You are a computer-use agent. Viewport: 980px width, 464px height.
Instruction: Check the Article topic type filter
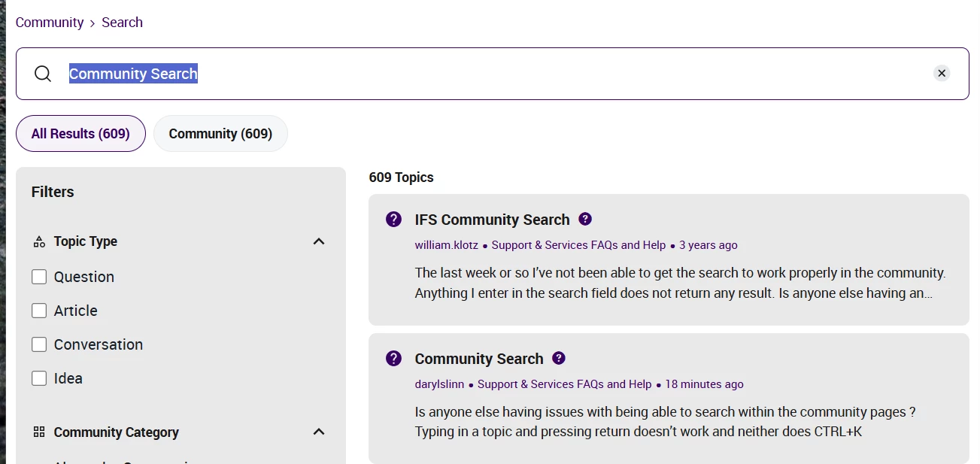pyautogui.click(x=39, y=311)
